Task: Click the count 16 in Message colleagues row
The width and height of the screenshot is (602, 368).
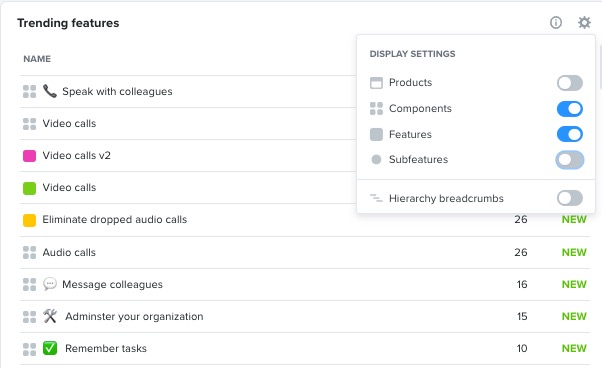Action: (x=521, y=284)
